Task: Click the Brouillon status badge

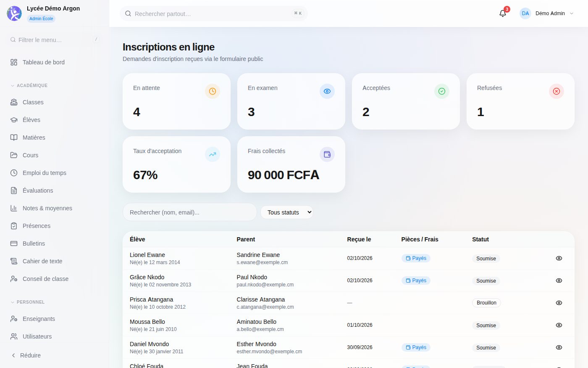Action: click(x=486, y=303)
